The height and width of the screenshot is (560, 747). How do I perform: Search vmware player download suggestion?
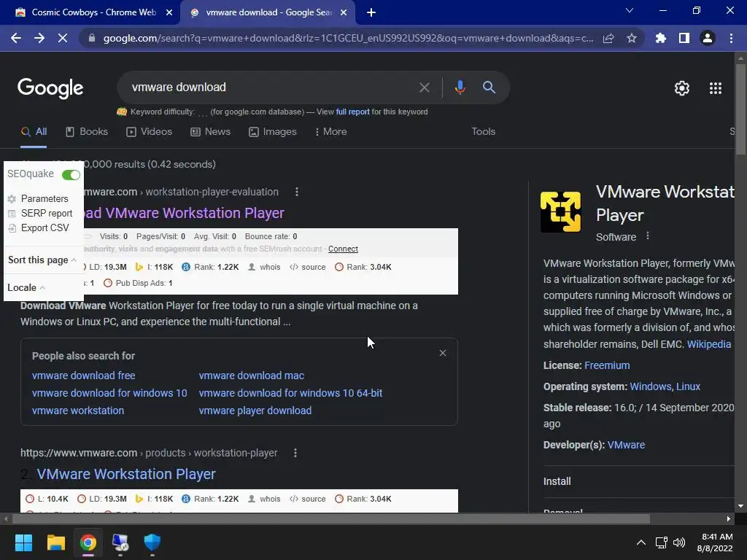[255, 411]
